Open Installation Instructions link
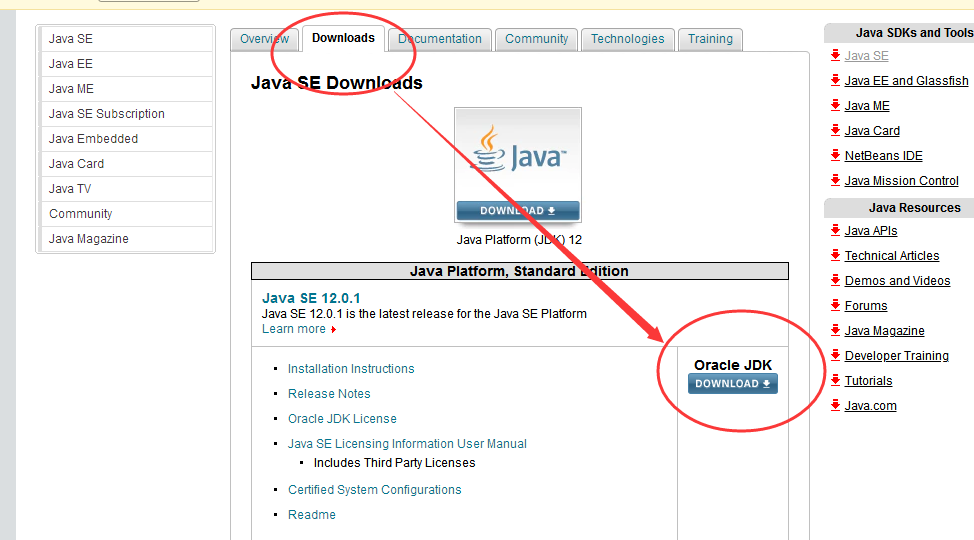974x540 pixels. [x=351, y=368]
